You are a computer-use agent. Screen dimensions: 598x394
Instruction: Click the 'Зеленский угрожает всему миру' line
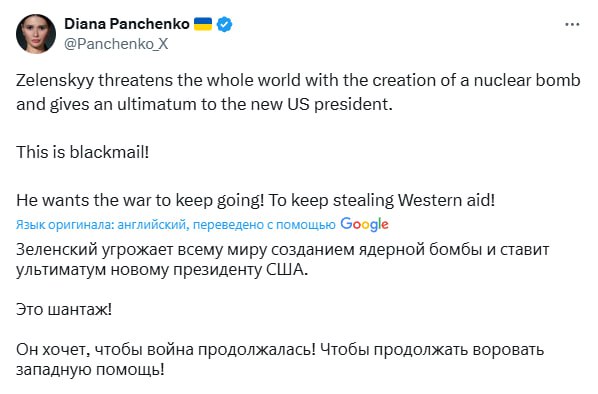(283, 249)
